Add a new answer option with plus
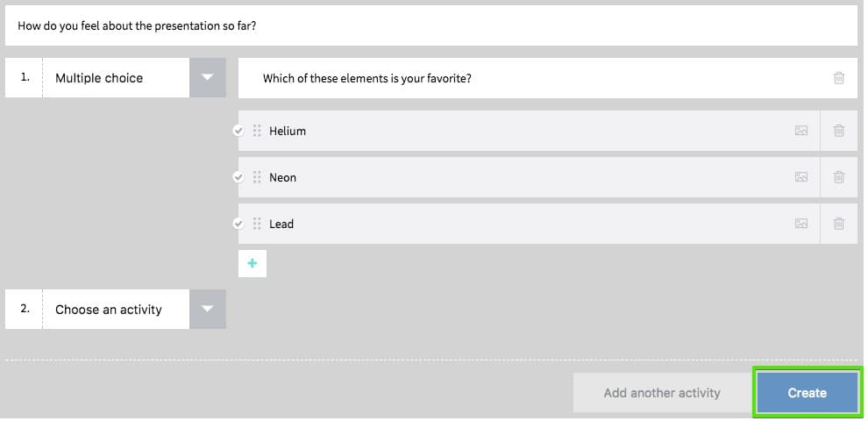 pyautogui.click(x=253, y=263)
